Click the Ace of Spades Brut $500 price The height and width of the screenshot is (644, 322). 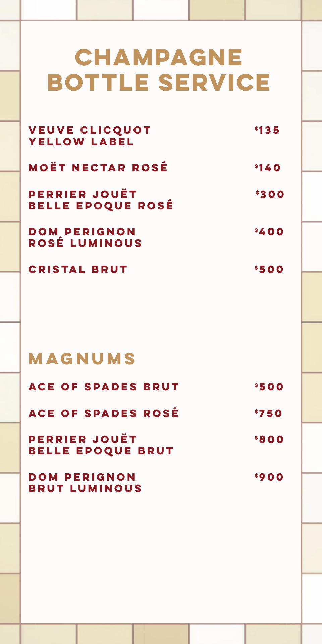[269, 387]
